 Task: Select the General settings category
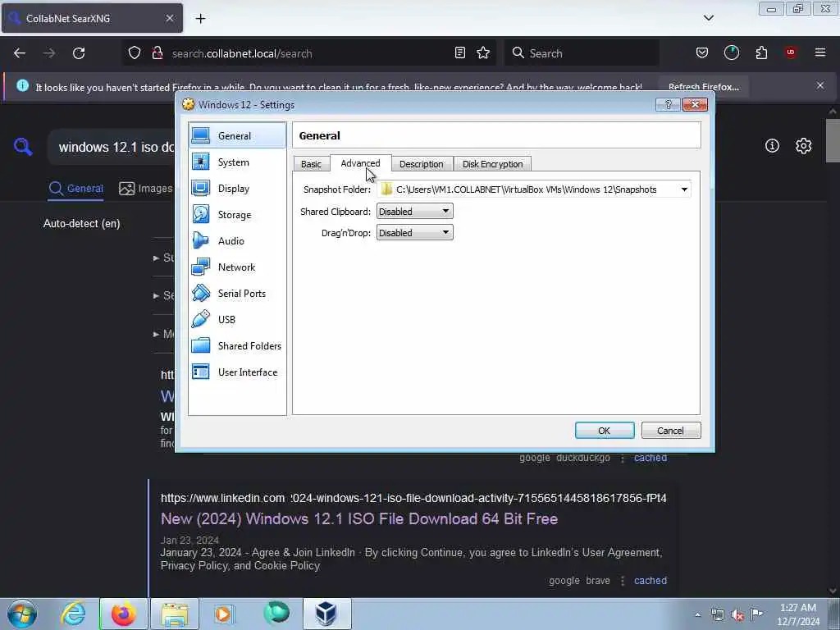237,135
